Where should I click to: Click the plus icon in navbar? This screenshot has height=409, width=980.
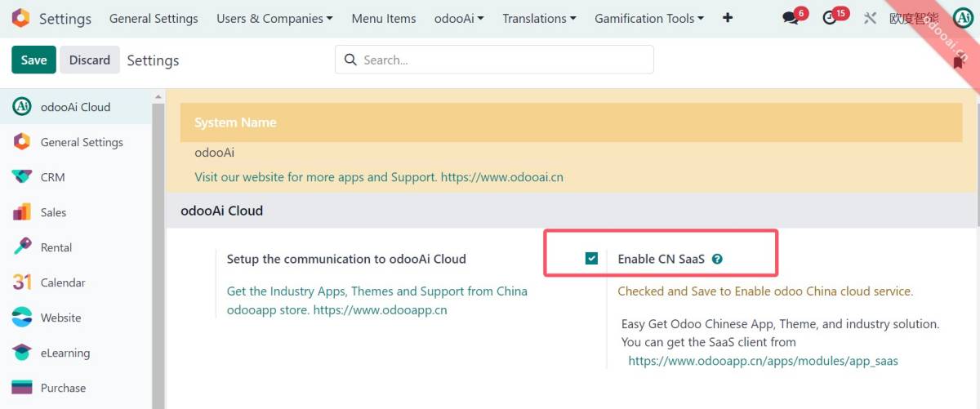pos(728,18)
